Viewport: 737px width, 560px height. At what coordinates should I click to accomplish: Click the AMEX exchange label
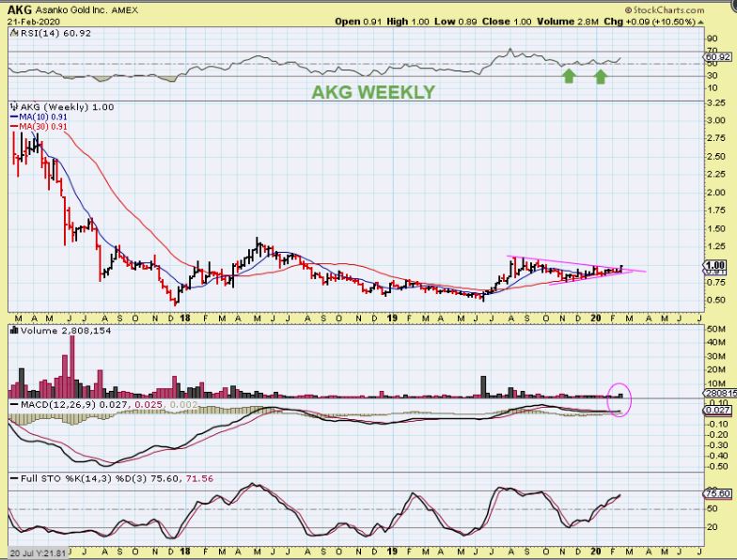(125, 9)
